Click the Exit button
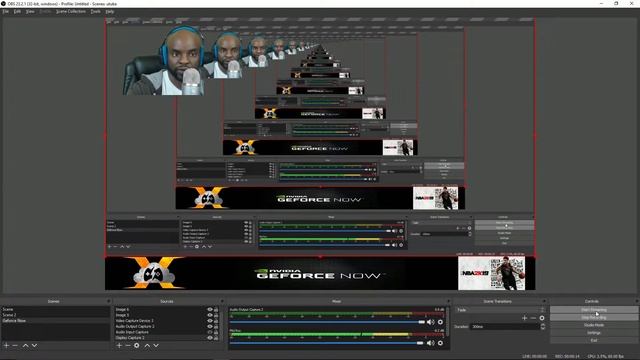Screen dimensions: 640x360 tap(594, 340)
